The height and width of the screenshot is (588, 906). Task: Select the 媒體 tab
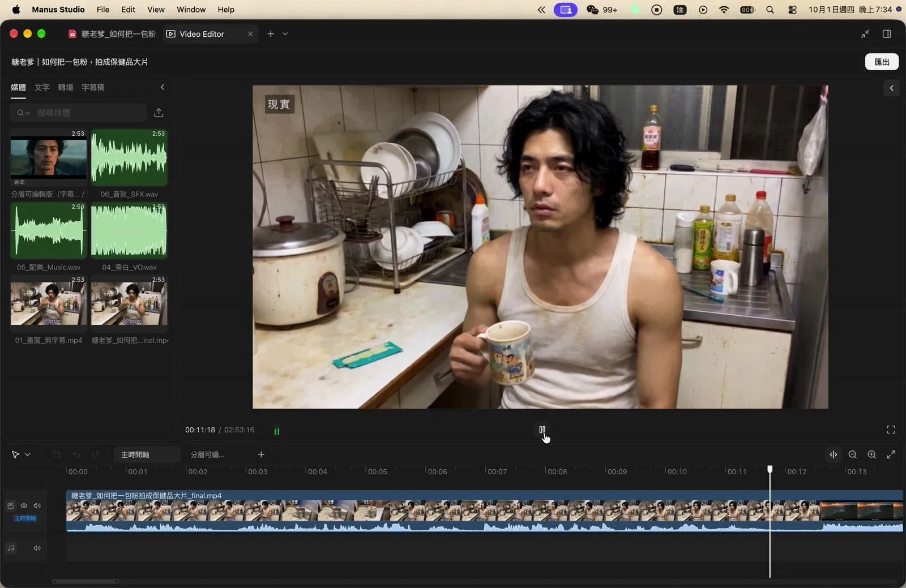tap(19, 87)
